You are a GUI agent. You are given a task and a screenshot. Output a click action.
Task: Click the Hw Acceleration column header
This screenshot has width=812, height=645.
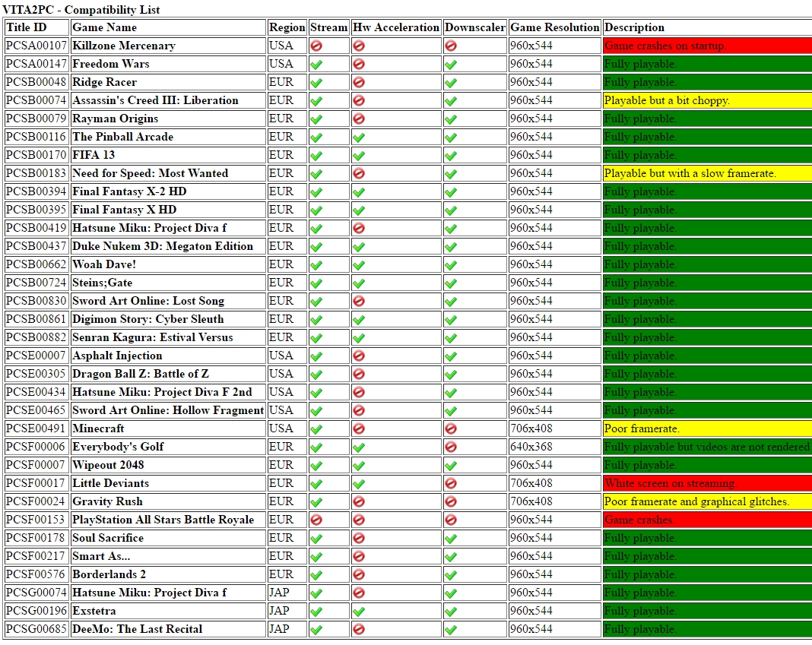(396, 27)
